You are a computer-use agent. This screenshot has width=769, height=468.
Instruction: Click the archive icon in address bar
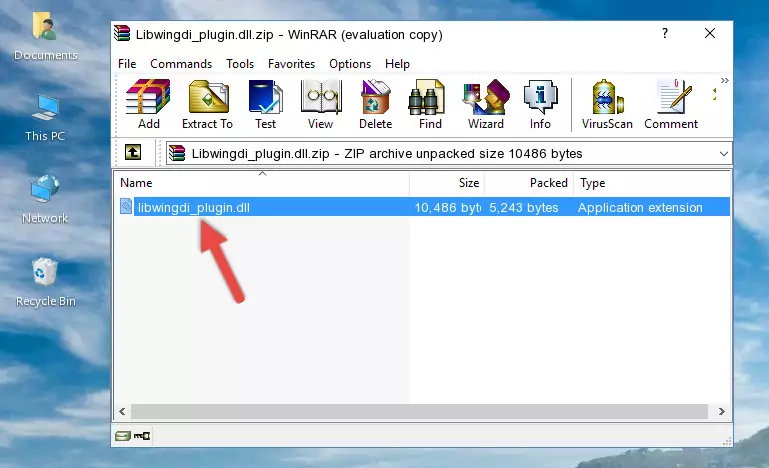click(178, 153)
